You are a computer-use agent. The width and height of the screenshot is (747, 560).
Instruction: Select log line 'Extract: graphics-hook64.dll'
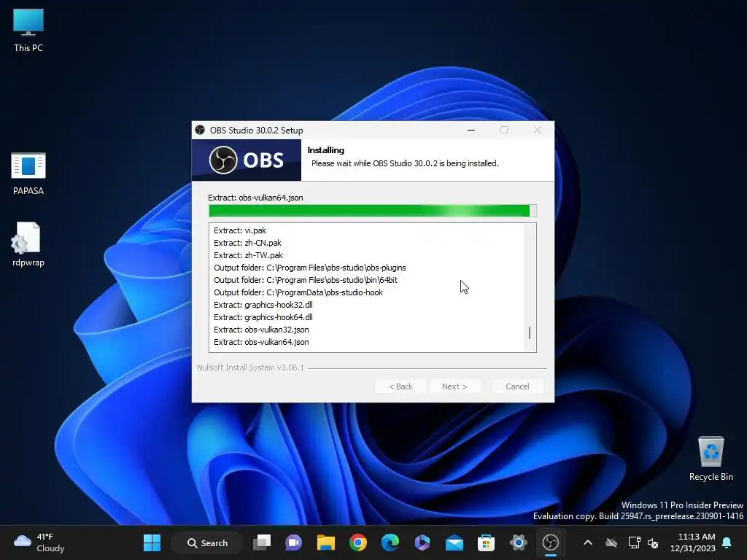pyautogui.click(x=263, y=317)
